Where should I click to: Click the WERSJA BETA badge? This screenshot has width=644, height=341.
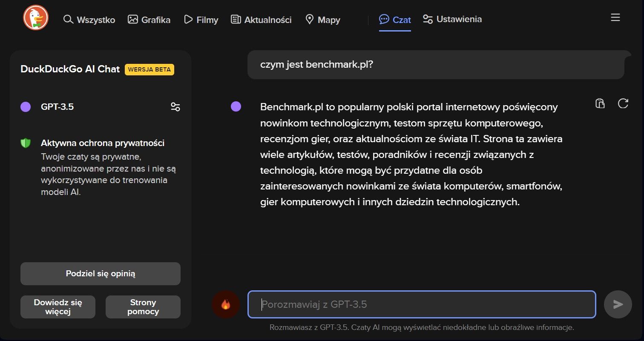pyautogui.click(x=149, y=70)
